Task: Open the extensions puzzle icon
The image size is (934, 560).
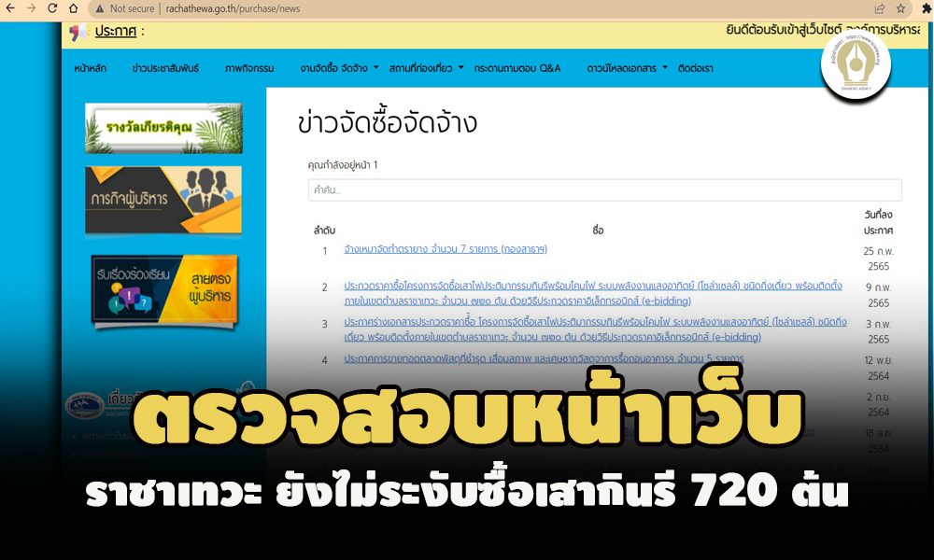Action: point(926,8)
